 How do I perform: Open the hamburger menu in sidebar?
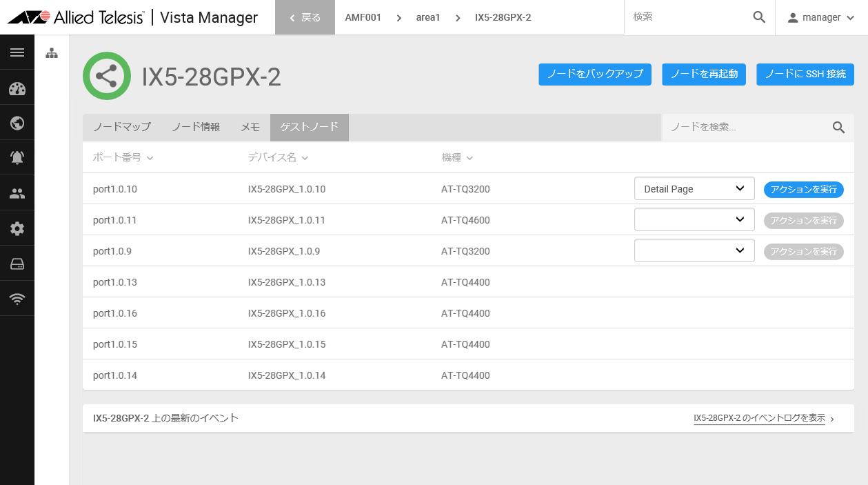17,52
